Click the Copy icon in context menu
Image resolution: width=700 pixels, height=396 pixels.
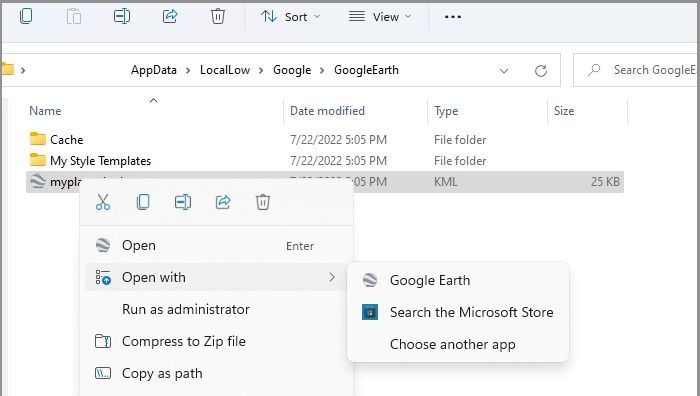click(143, 202)
